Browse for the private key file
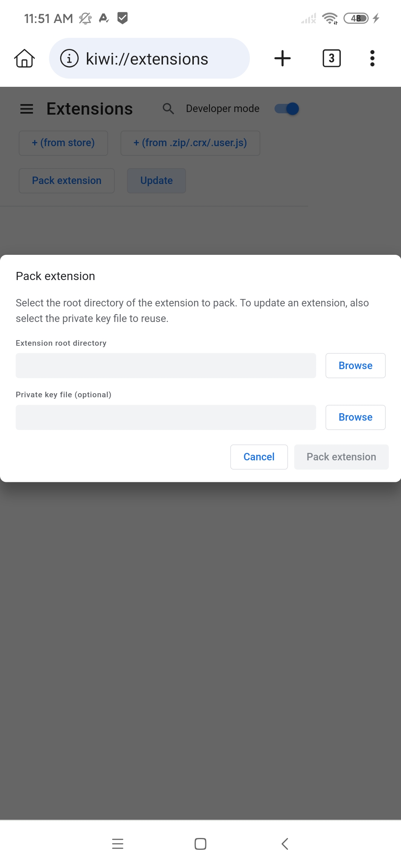 (355, 417)
